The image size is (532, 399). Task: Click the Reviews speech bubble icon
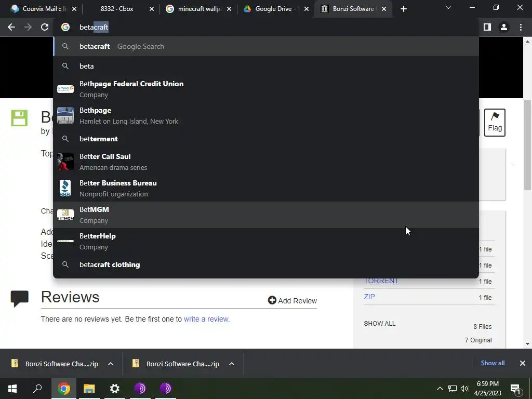tap(19, 299)
